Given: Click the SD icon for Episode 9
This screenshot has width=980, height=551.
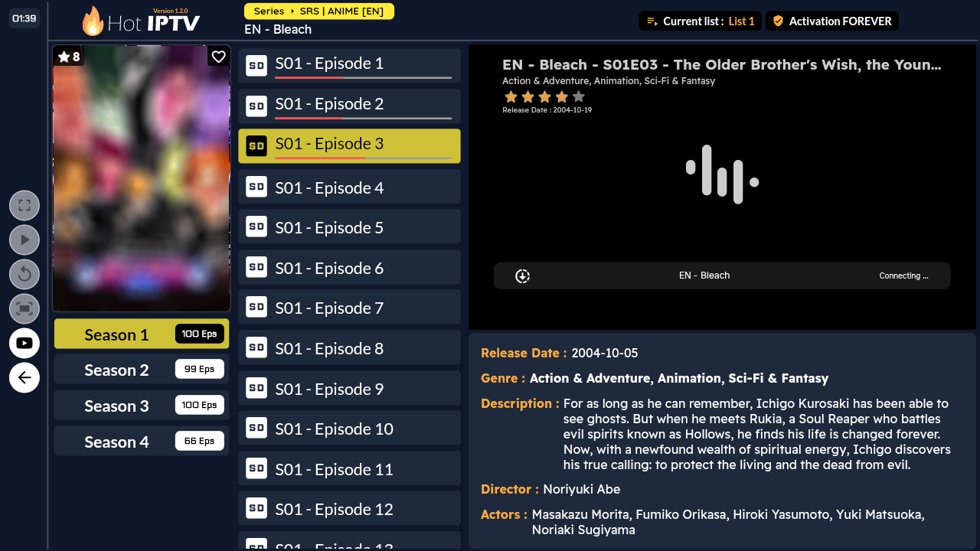Looking at the screenshot, I should point(256,388).
